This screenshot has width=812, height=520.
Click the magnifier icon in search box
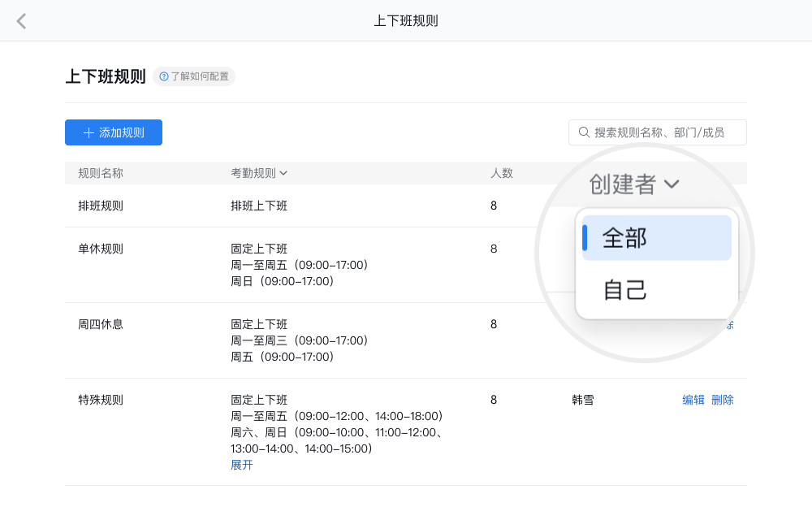(584, 132)
